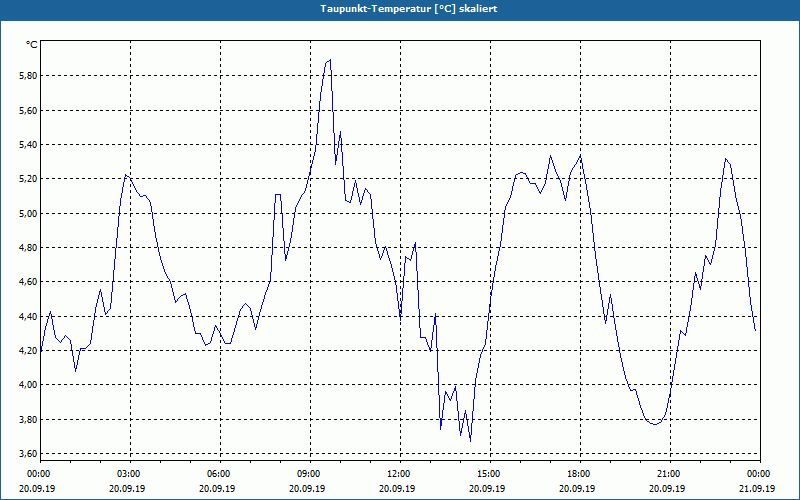Viewport: 800px width, 500px height.
Task: Click the 09:00 time label
Action: [x=310, y=474]
